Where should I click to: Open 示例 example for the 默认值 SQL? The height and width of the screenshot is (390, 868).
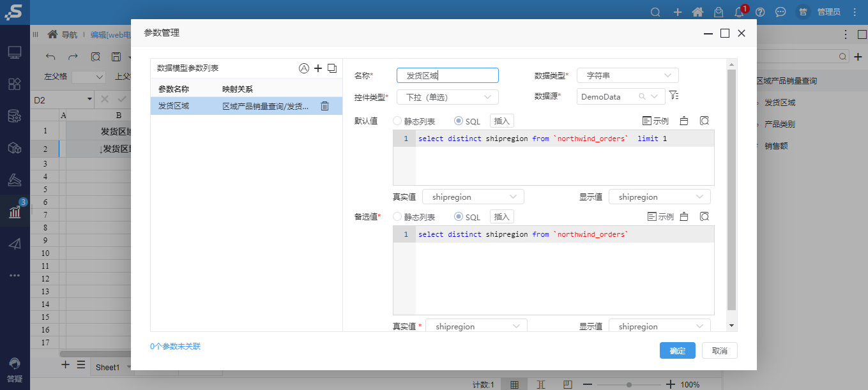point(655,121)
